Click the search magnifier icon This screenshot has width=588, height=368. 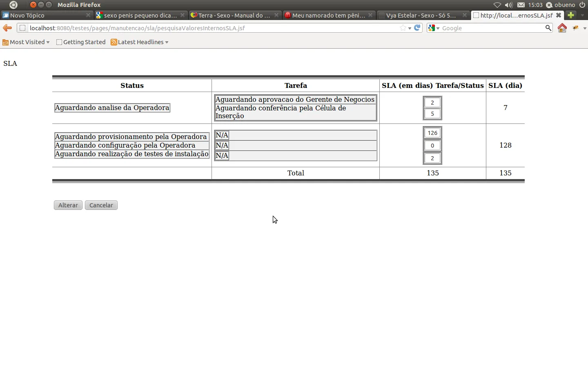(x=548, y=28)
